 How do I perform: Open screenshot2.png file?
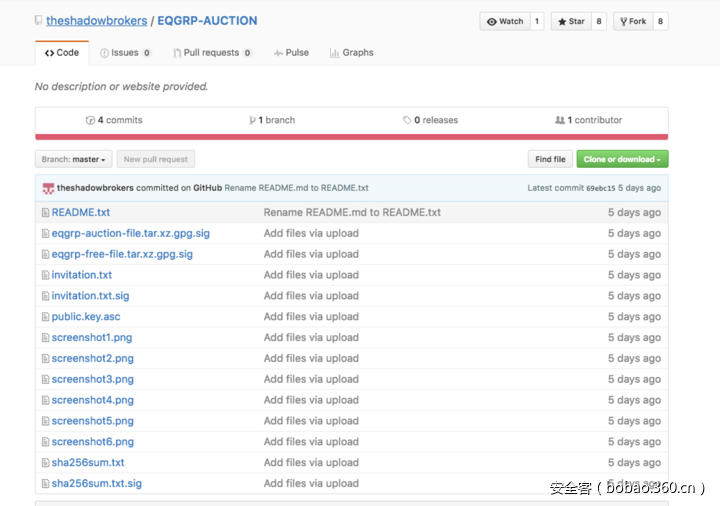tap(93, 359)
